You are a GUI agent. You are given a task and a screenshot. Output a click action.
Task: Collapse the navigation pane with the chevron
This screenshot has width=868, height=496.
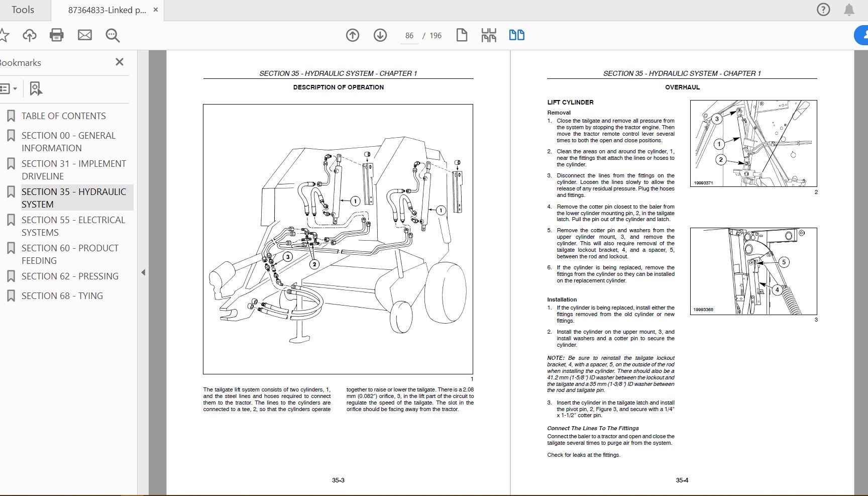pos(143,273)
